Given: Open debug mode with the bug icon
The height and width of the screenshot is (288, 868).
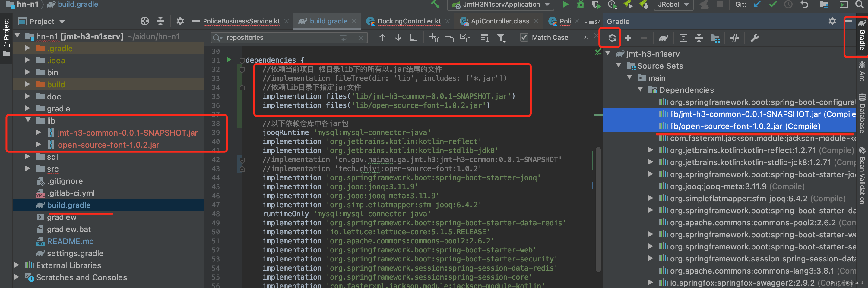Looking at the screenshot, I should click(x=580, y=5).
